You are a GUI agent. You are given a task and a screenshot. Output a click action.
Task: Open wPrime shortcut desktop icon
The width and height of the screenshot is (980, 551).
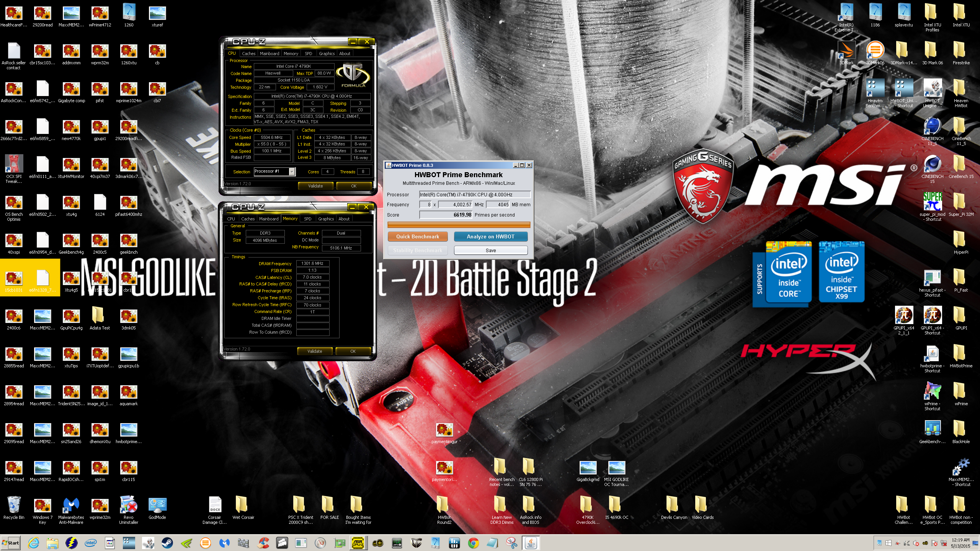coord(933,396)
